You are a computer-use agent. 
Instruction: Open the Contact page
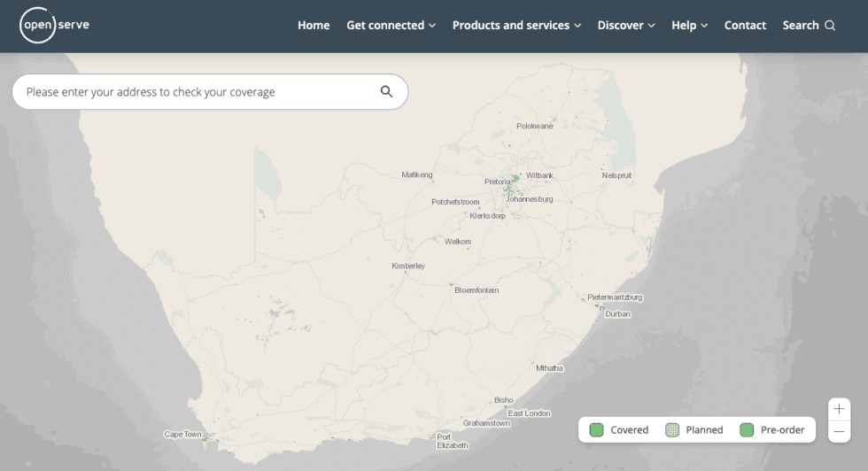[x=745, y=26]
